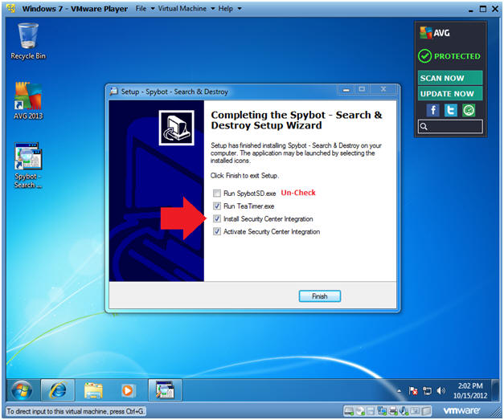Screen dimensions: 504x420
Task: Click 'Click Finish to exit Setup' text
Action: 244,176
